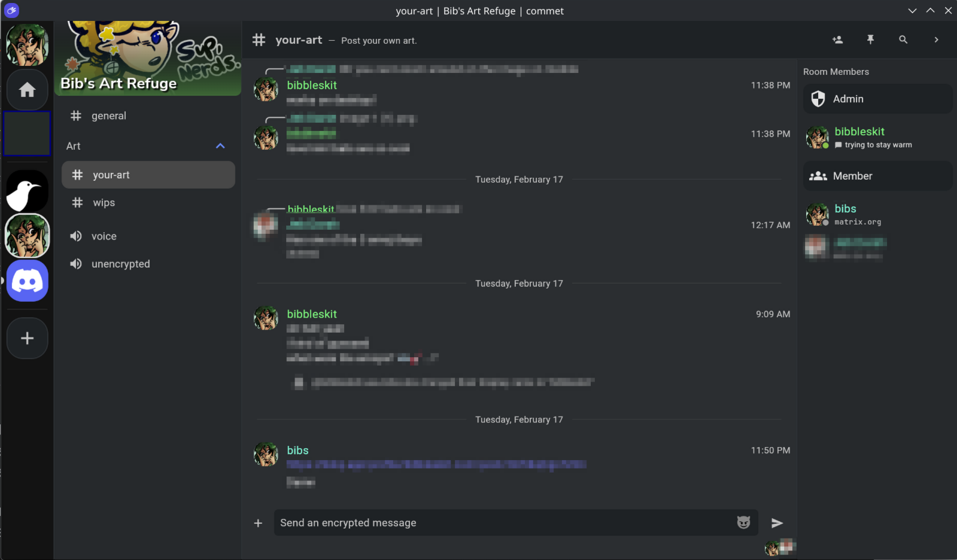Join the voice channel
The height and width of the screenshot is (560, 957).
click(104, 236)
